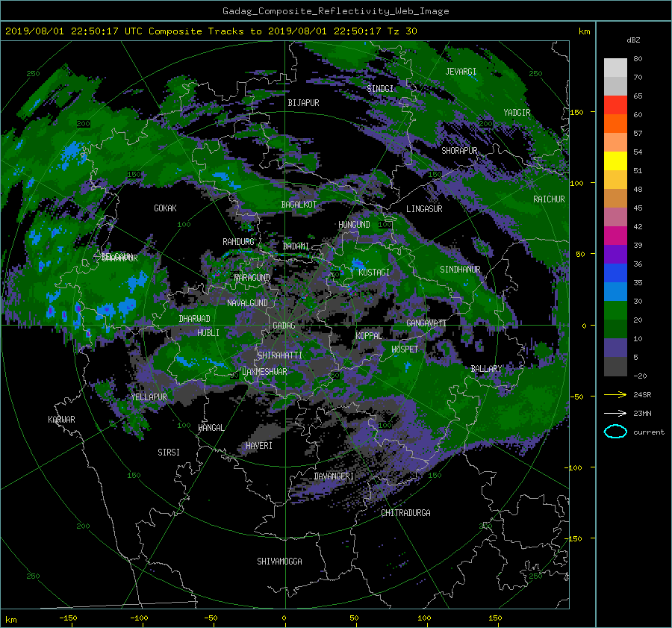Screen dimensions: 672x628
Task: Select the bright green 30 dBZ swatch
Action: coord(615,310)
